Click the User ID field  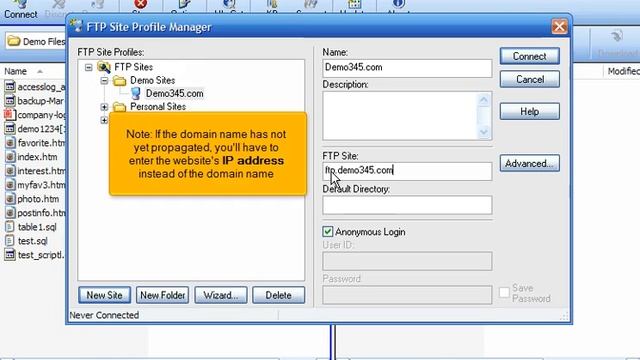407,261
